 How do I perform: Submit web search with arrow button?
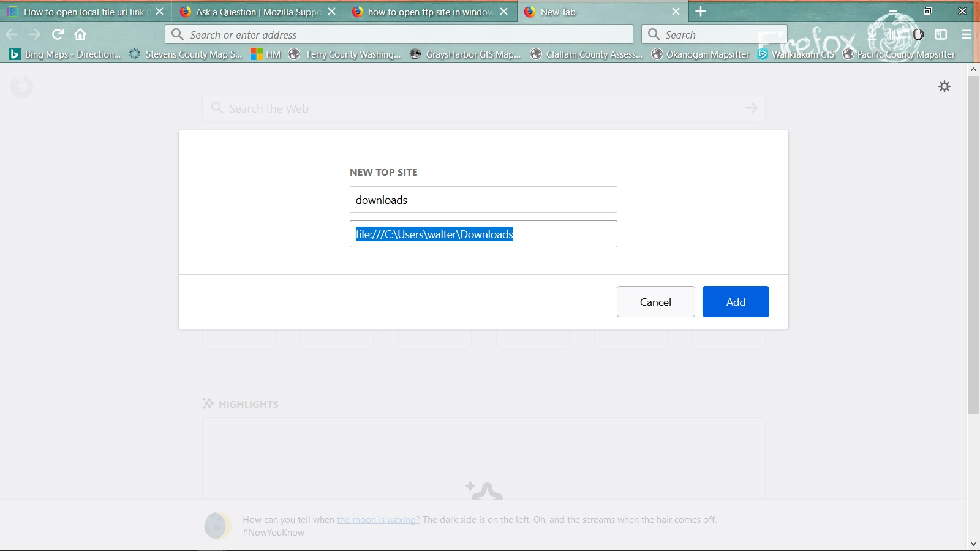[x=752, y=108]
